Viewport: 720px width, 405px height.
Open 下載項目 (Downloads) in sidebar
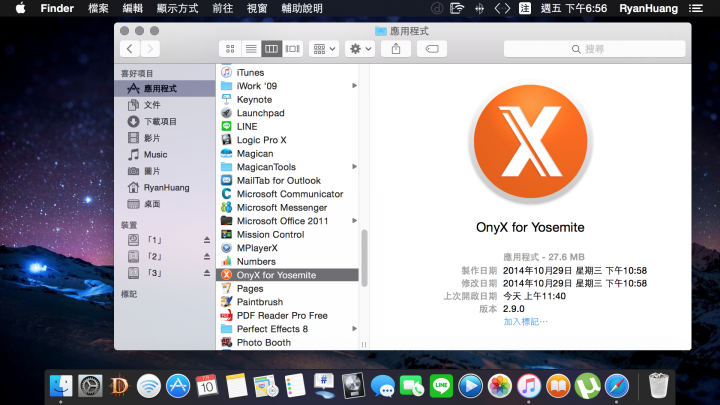pyautogui.click(x=164, y=122)
